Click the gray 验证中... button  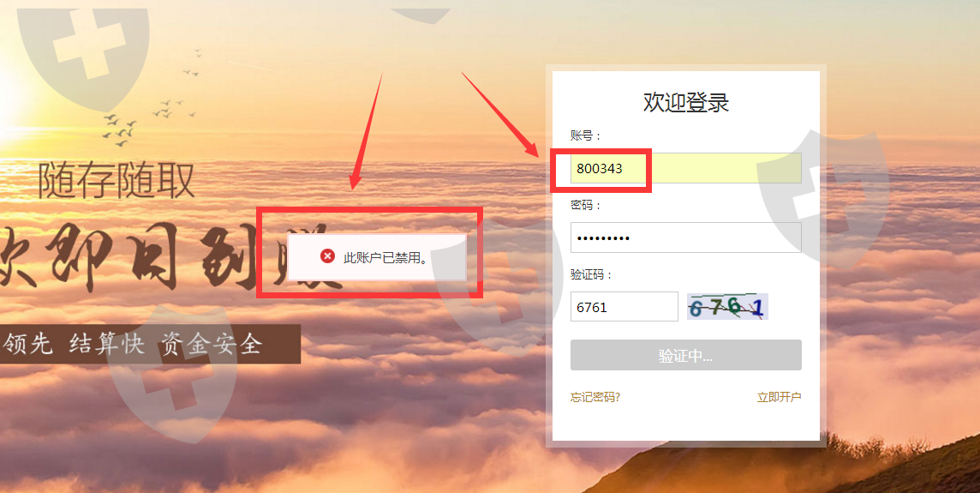tap(685, 355)
